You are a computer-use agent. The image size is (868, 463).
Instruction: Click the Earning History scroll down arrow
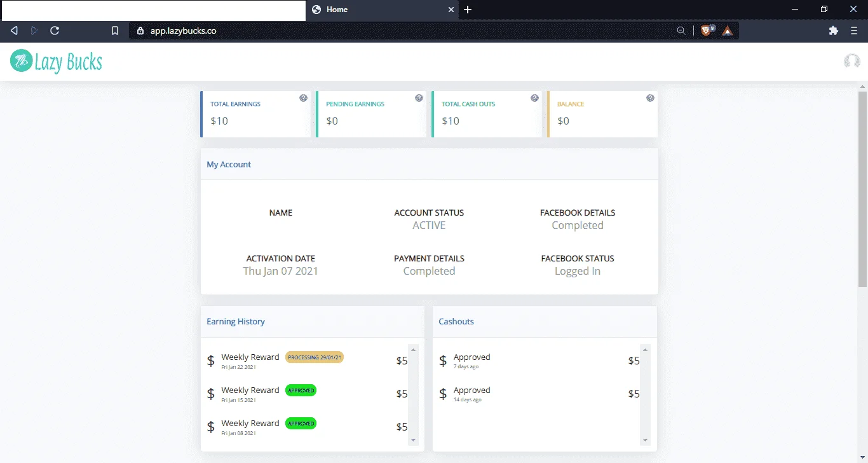[413, 439]
